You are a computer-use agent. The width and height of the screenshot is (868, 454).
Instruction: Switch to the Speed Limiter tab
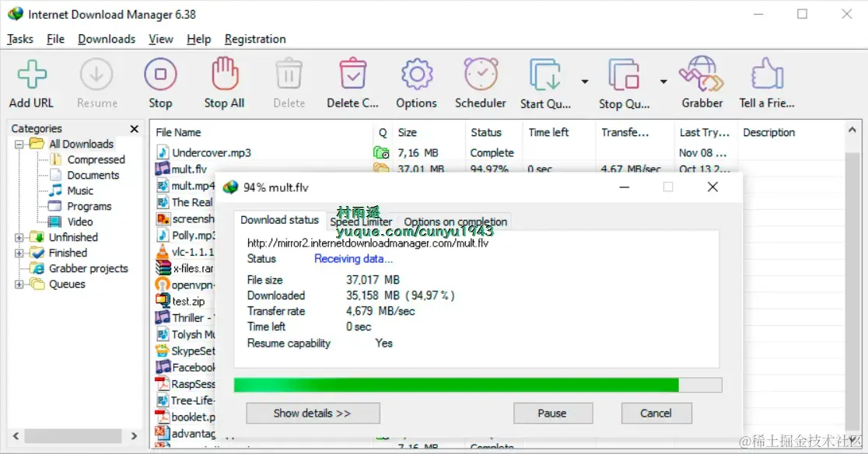[361, 222]
